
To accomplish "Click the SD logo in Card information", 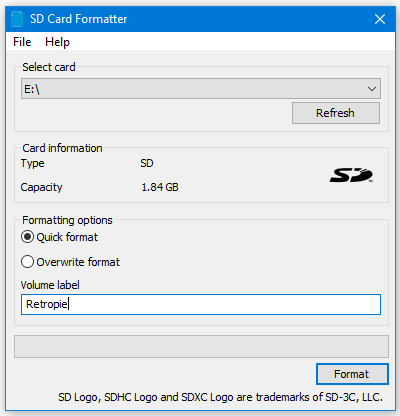I will pyautogui.click(x=351, y=175).
